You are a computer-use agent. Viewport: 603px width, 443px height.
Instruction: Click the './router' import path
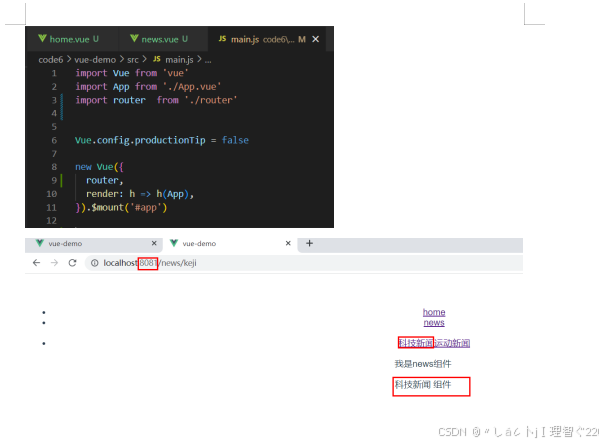coord(211,100)
